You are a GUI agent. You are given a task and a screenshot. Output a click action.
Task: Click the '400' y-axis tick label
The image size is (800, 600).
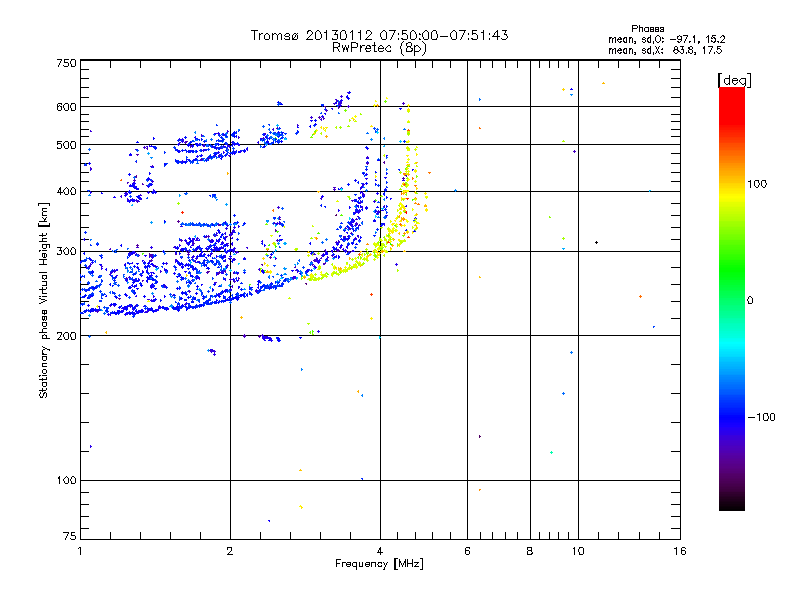point(66,191)
